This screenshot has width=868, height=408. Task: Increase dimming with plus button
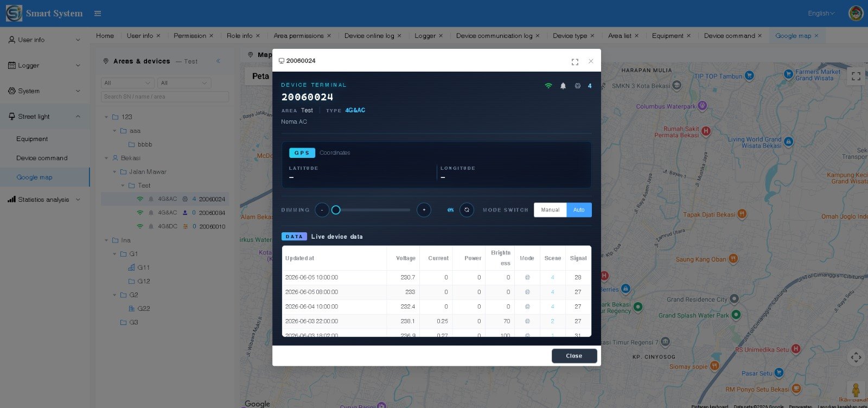[x=424, y=210]
